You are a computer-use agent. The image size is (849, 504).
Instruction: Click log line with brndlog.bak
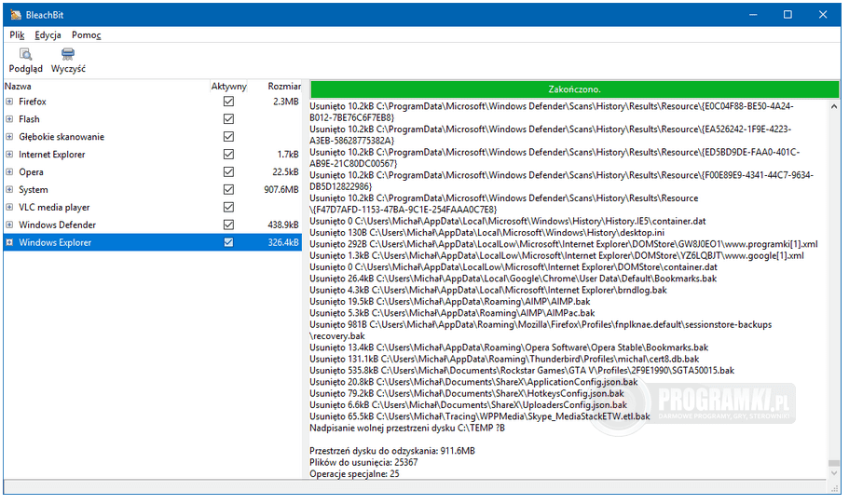tap(488, 290)
